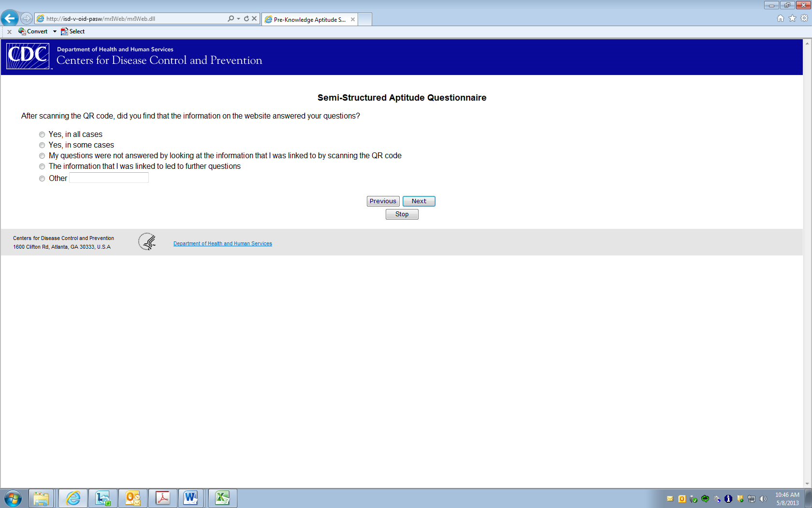Viewport: 812px width, 508px height.
Task: Choose 'My questions were not answered' option
Action: click(42, 156)
